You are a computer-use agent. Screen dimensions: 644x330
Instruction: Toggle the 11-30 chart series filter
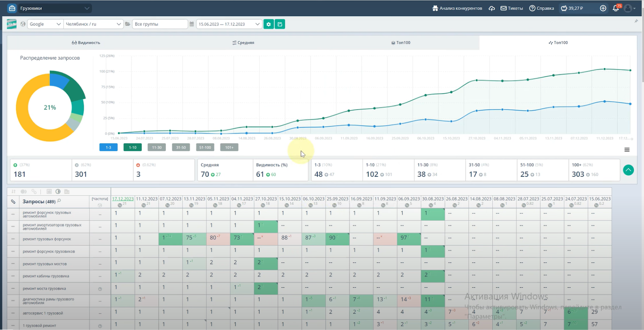(x=157, y=148)
